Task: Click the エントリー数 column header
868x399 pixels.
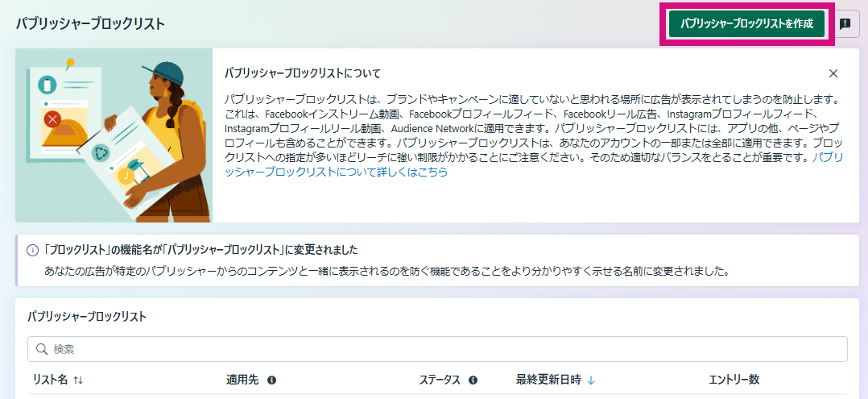Action: point(734,380)
